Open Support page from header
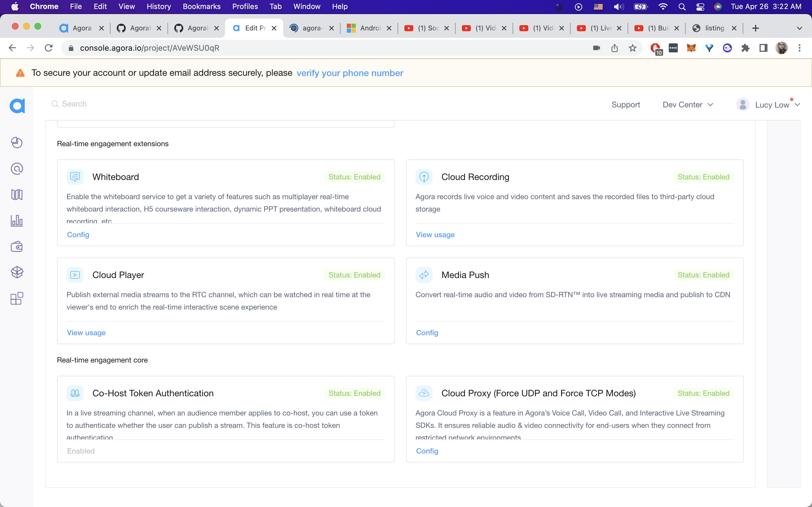Image resolution: width=812 pixels, height=507 pixels. coord(625,104)
